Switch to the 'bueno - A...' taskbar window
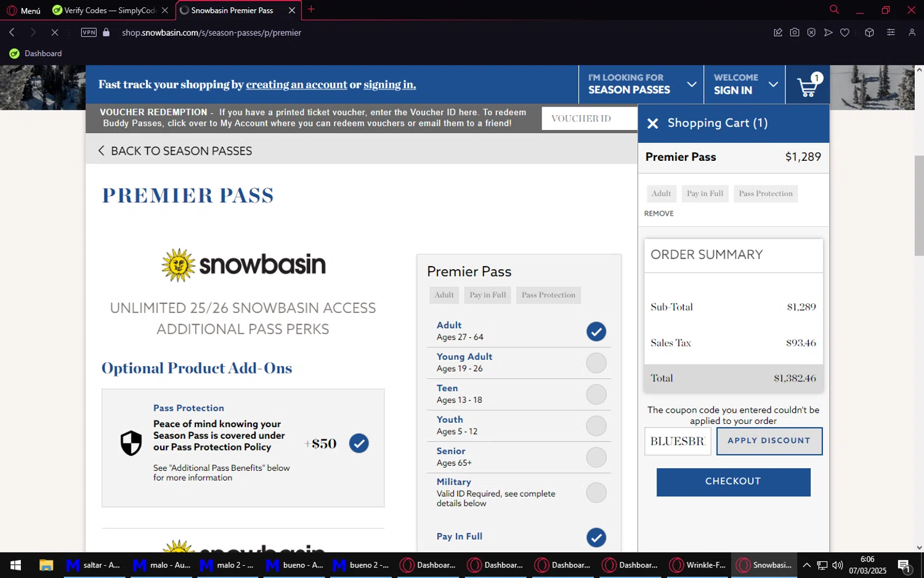Screen dimensions: 924x578 294,565
